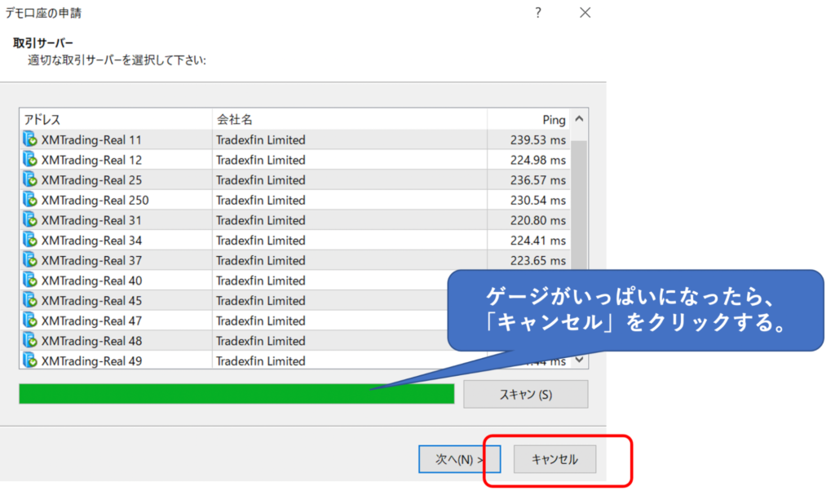This screenshot has height=504, width=835.
Task: Click Tradexfin Limited in the XMTrading-Real 47 row
Action: coord(260,321)
